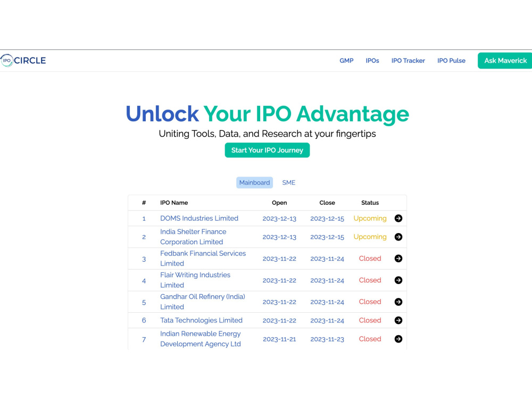
Task: Click open date 2023-11-22 for Tata Technologies
Action: pos(279,320)
